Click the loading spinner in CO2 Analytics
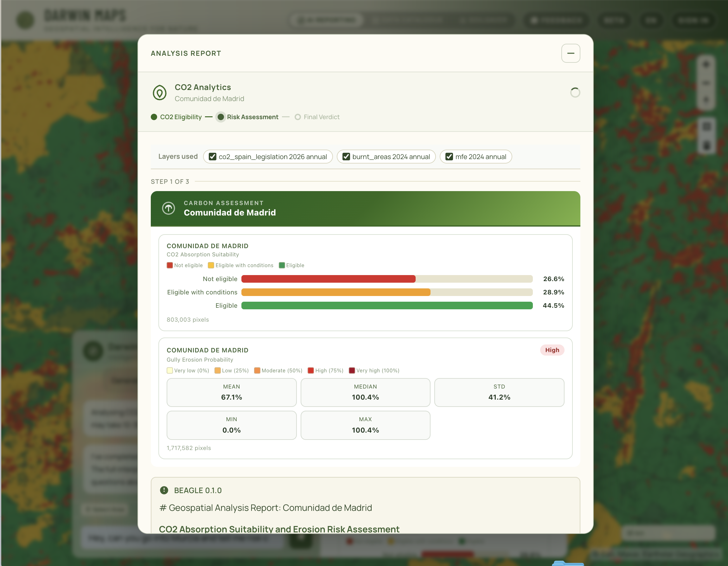 pyautogui.click(x=575, y=93)
